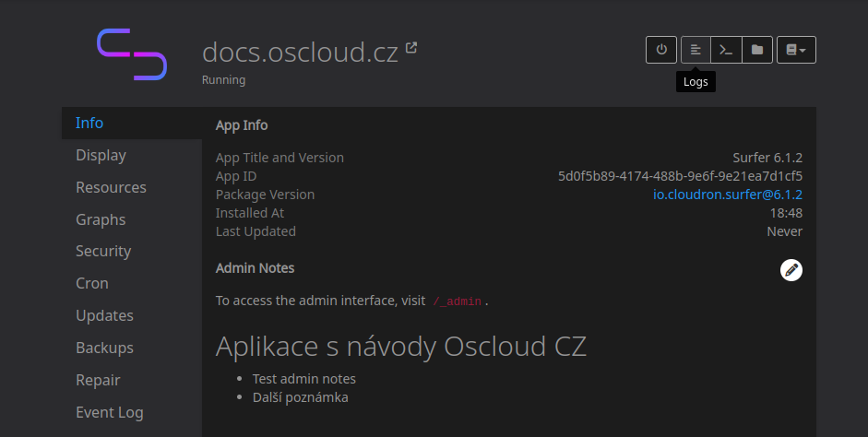Open the app Logs viewer
Image resolution: width=868 pixels, height=437 pixels.
pos(696,50)
